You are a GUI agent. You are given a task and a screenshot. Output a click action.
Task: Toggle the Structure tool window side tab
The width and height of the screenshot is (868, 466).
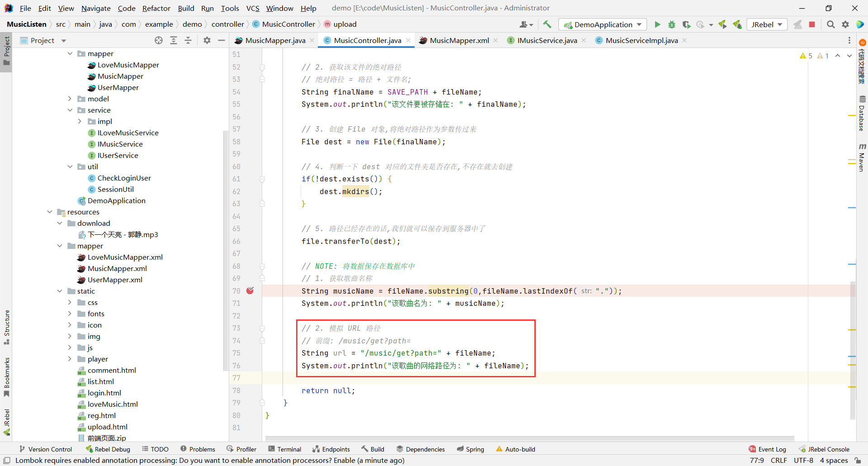coord(6,326)
